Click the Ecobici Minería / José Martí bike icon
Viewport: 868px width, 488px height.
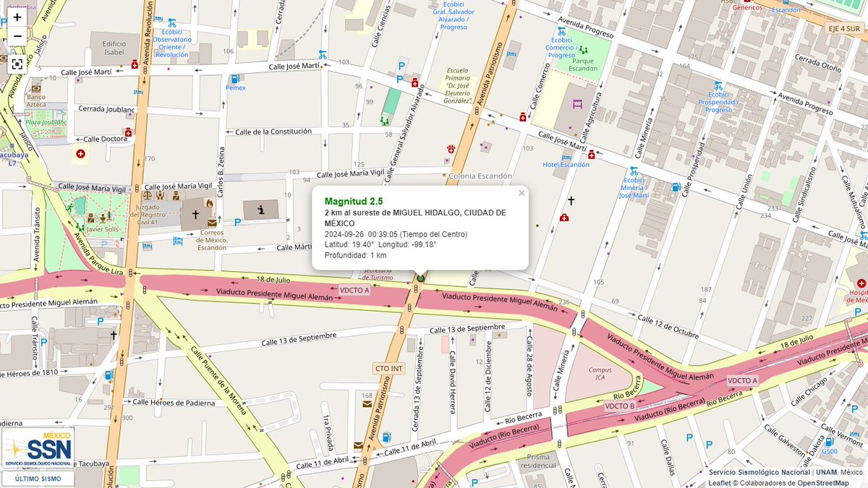(633, 171)
